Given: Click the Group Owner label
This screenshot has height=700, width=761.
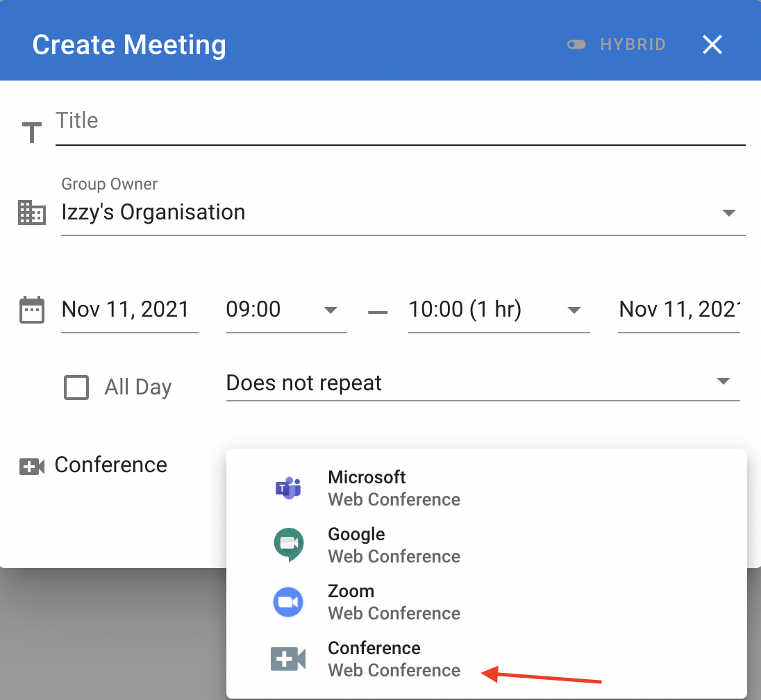Looking at the screenshot, I should click(109, 184).
